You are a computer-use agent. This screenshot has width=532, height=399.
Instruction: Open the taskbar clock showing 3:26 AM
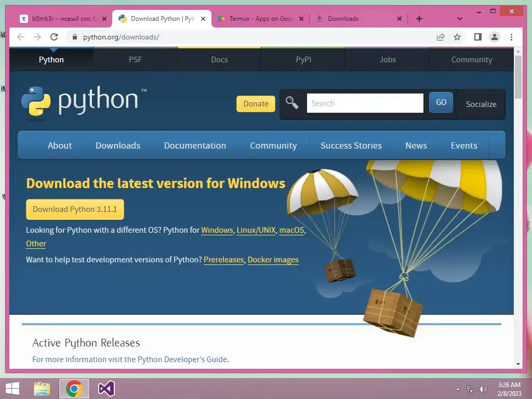click(x=509, y=389)
